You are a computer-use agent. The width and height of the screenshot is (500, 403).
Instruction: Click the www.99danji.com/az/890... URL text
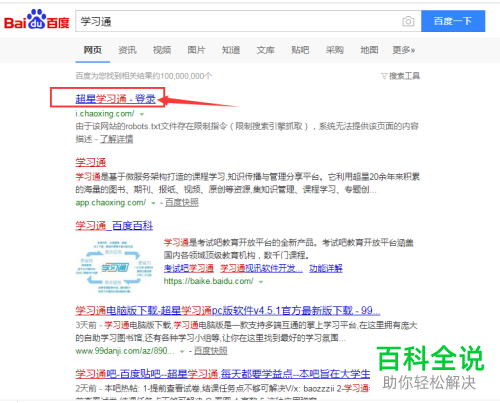click(x=125, y=351)
